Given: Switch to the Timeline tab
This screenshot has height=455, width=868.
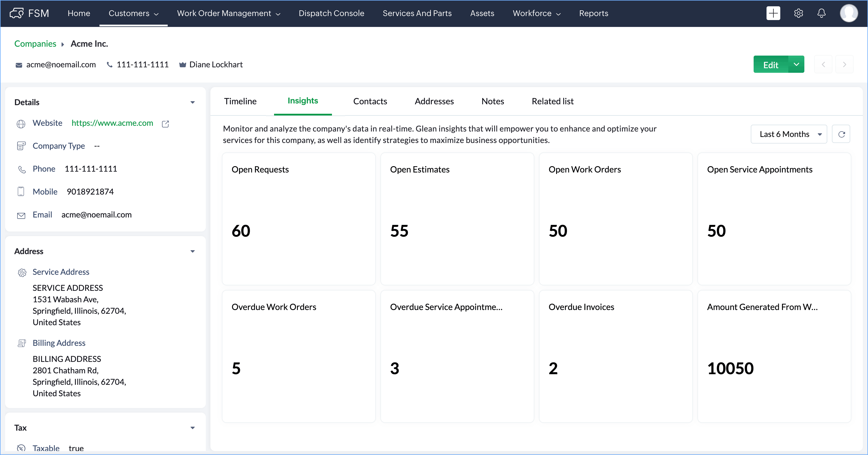Looking at the screenshot, I should click(240, 101).
